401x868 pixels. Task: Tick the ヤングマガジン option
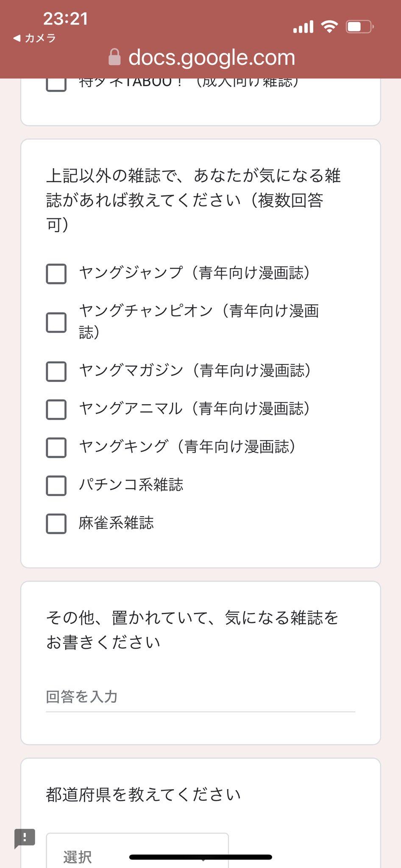click(x=56, y=371)
